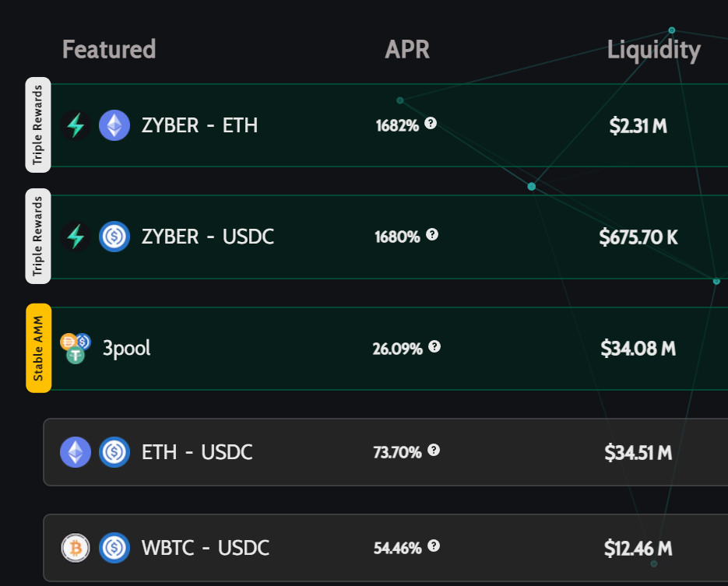Show APR info tooltip beside 26.09%
This screenshot has height=586, width=728.
[434, 346]
